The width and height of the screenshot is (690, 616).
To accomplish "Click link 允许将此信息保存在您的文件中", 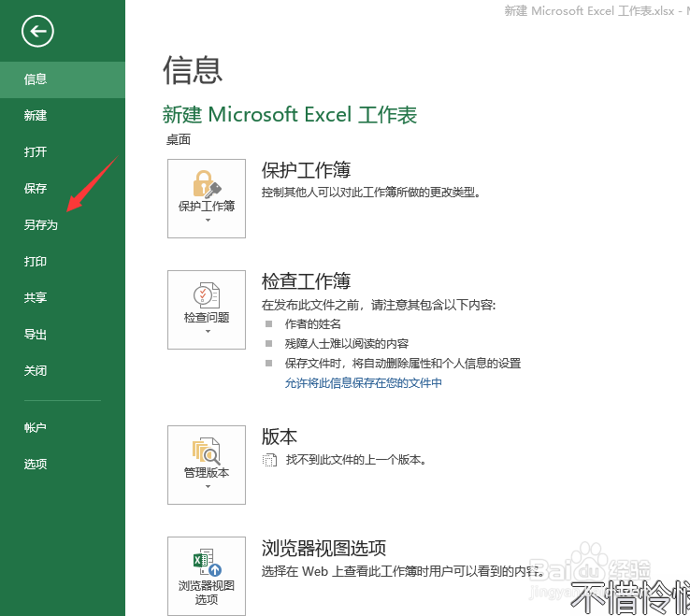I will click(364, 383).
